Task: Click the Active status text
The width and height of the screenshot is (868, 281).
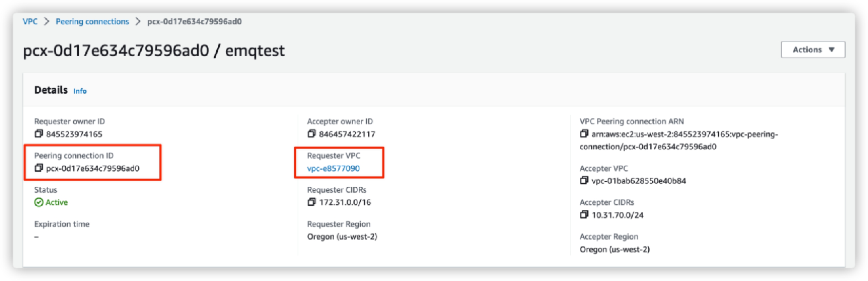Action: pyautogui.click(x=57, y=202)
